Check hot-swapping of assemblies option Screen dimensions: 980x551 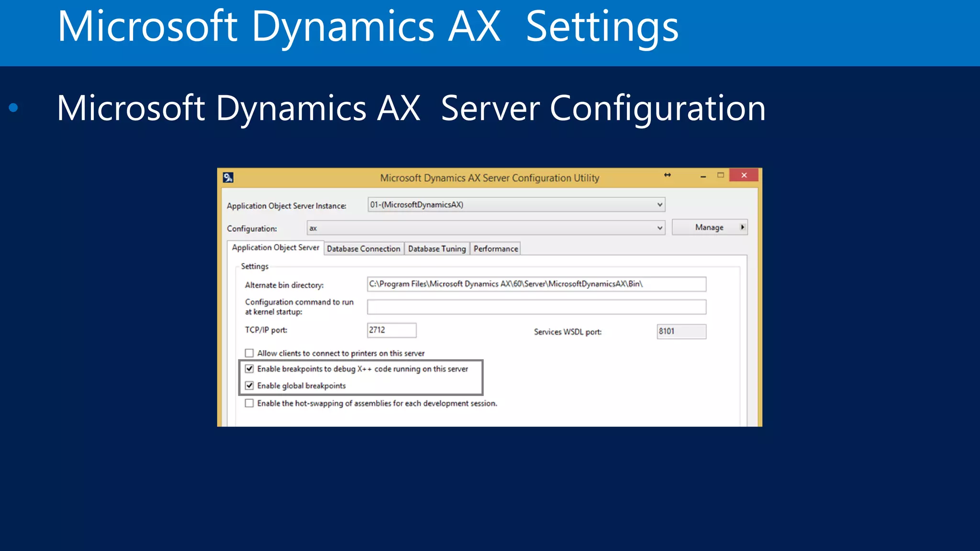(249, 403)
